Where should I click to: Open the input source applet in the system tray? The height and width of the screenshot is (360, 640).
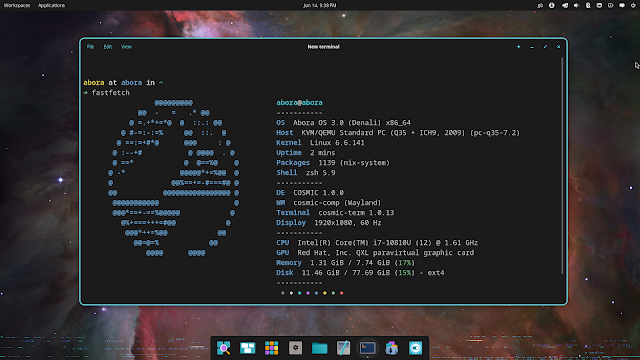(x=540, y=5)
